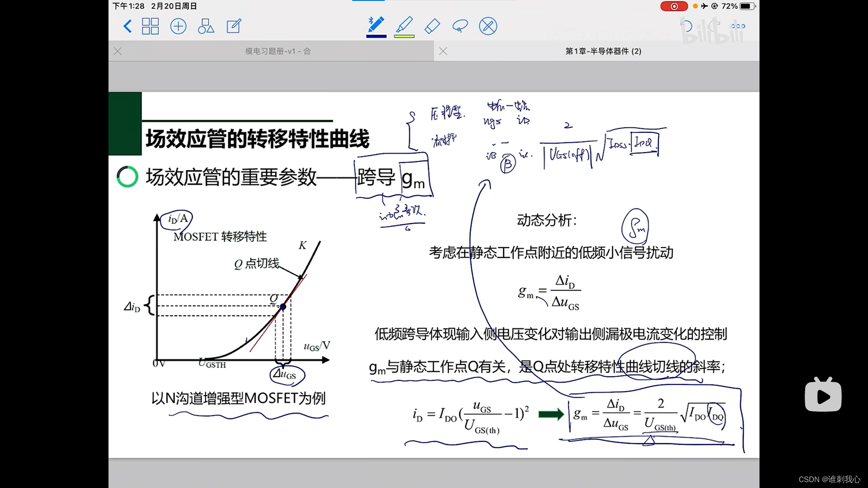Viewport: 868px width, 488px height.
Task: Tap the edit note icon
Action: click(234, 26)
